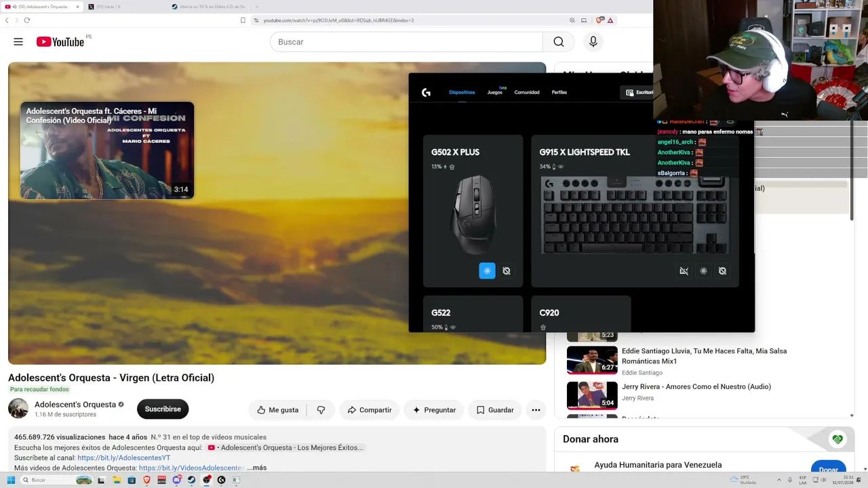This screenshot has width=868, height=488.
Task: Open Logitech G HUB from the taskbar
Action: click(x=221, y=480)
